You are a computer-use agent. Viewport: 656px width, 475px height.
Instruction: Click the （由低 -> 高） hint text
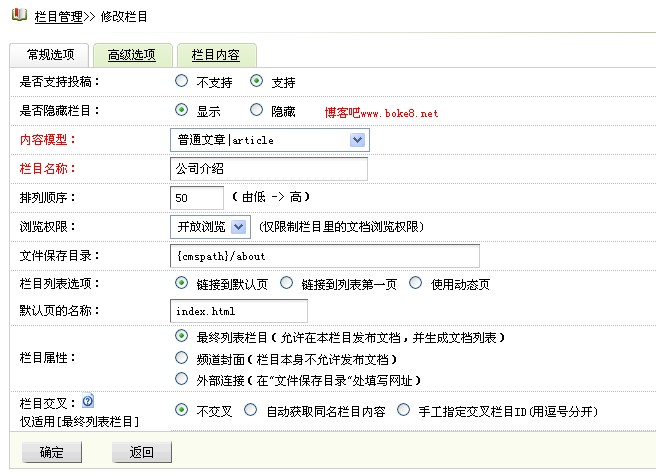click(x=271, y=197)
